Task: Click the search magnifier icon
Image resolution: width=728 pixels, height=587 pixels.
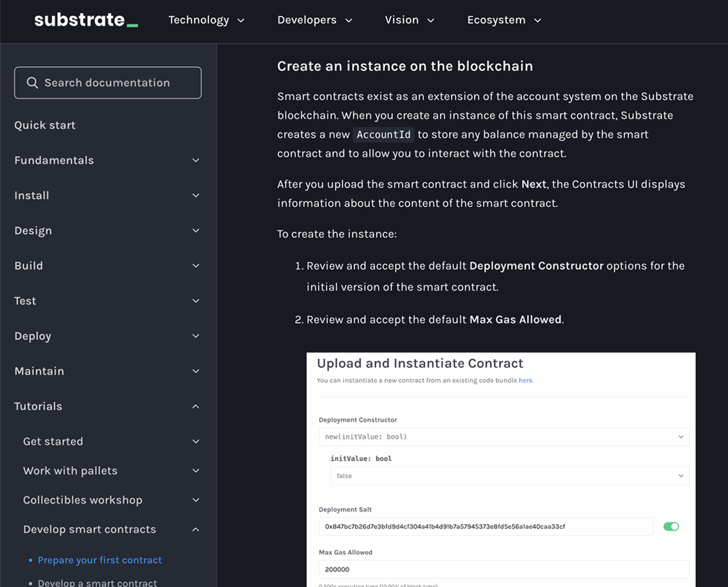Action: point(32,83)
